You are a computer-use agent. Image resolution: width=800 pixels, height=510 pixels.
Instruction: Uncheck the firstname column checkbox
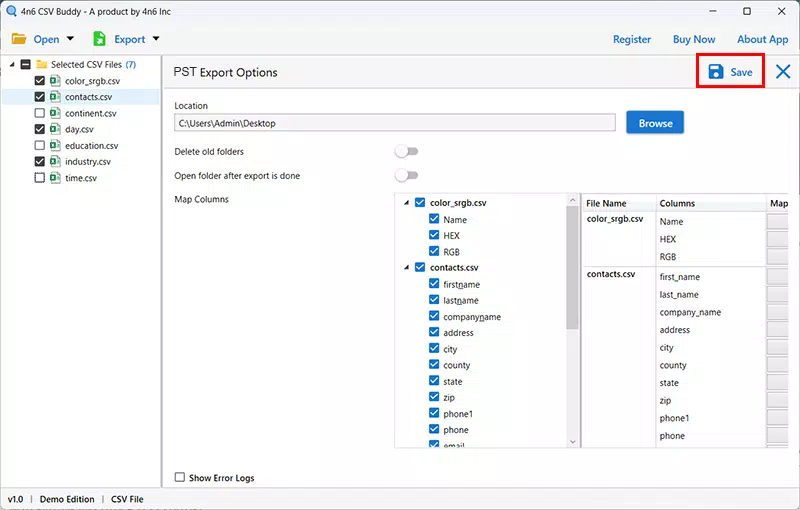(x=434, y=284)
